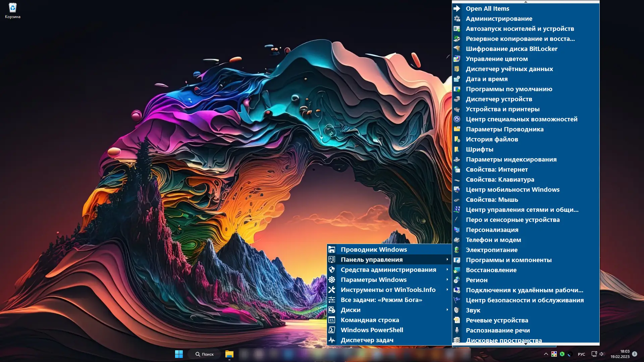The width and height of the screenshot is (644, 362).
Task: Click the Диспетчер задач pulse icon
Action: coord(332,340)
